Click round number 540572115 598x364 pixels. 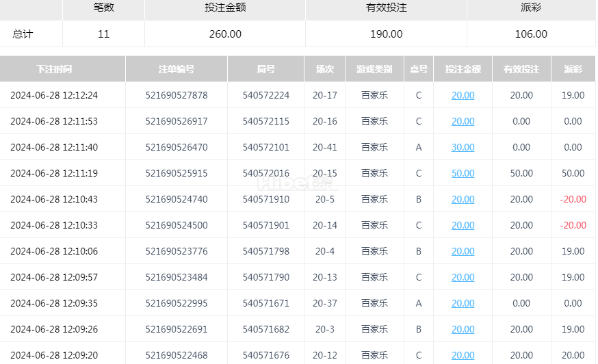click(x=266, y=121)
